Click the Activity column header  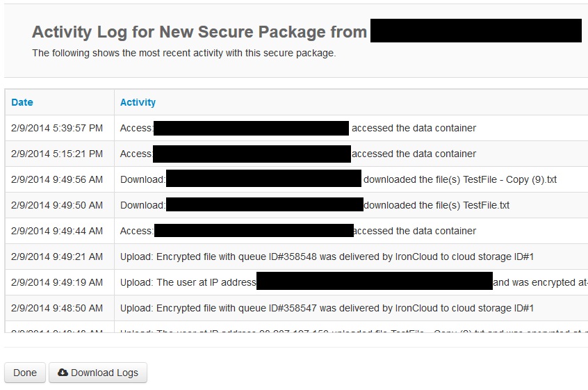[x=138, y=102]
